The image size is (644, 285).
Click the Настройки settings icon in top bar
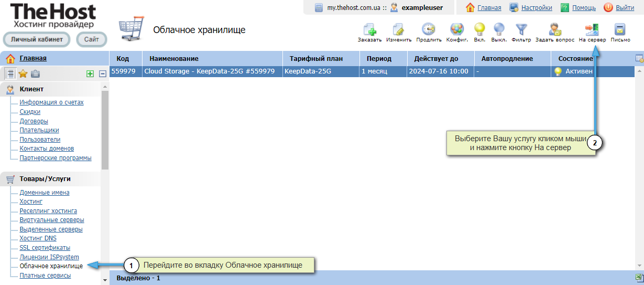514,7
